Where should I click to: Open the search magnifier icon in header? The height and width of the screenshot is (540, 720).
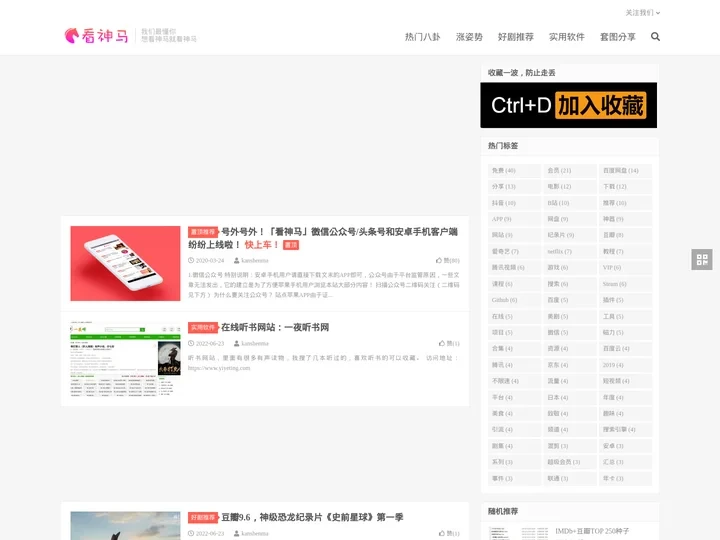655,37
